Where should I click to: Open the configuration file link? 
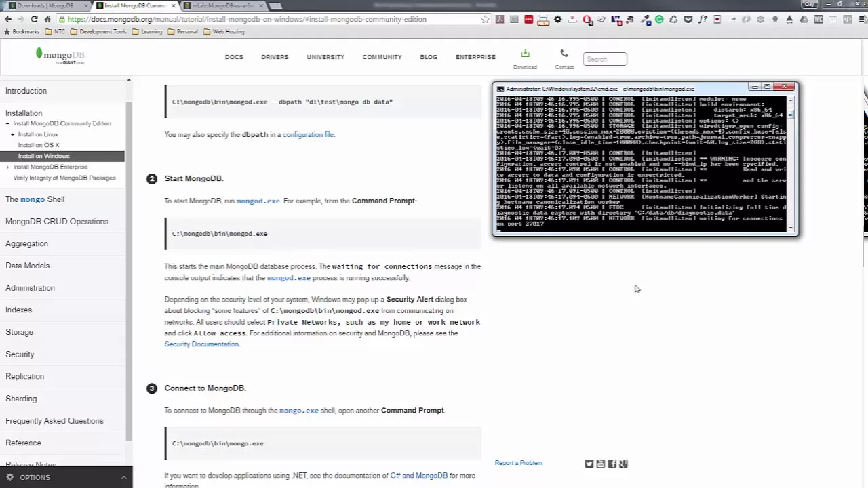point(308,134)
